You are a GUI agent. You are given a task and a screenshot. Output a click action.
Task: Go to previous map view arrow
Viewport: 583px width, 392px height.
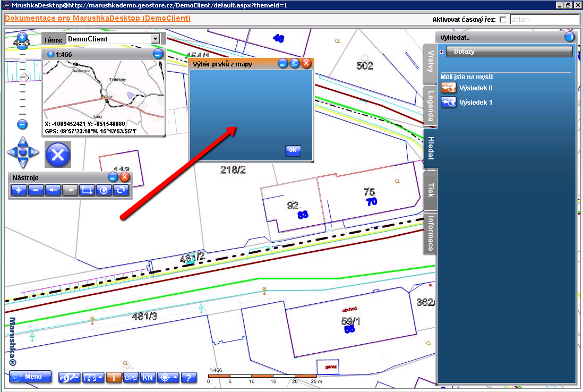(53, 190)
